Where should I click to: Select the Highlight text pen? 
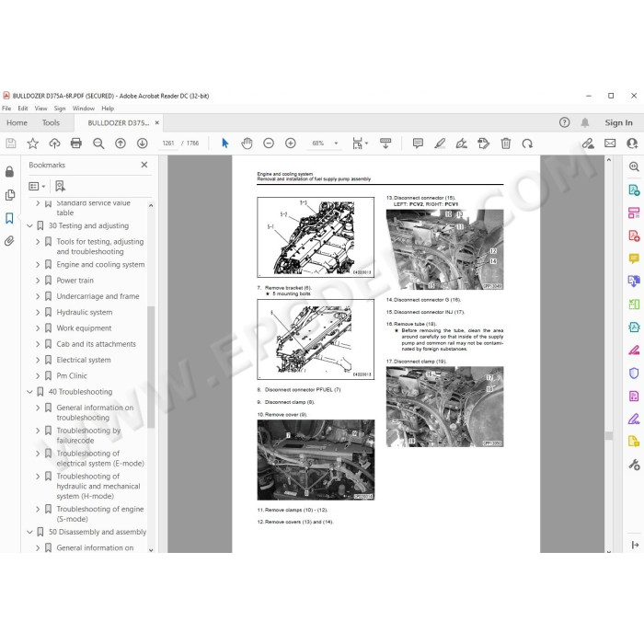click(440, 144)
